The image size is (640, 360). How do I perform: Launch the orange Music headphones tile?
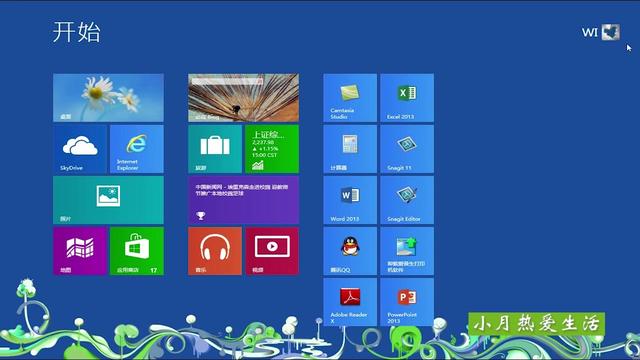(x=215, y=251)
